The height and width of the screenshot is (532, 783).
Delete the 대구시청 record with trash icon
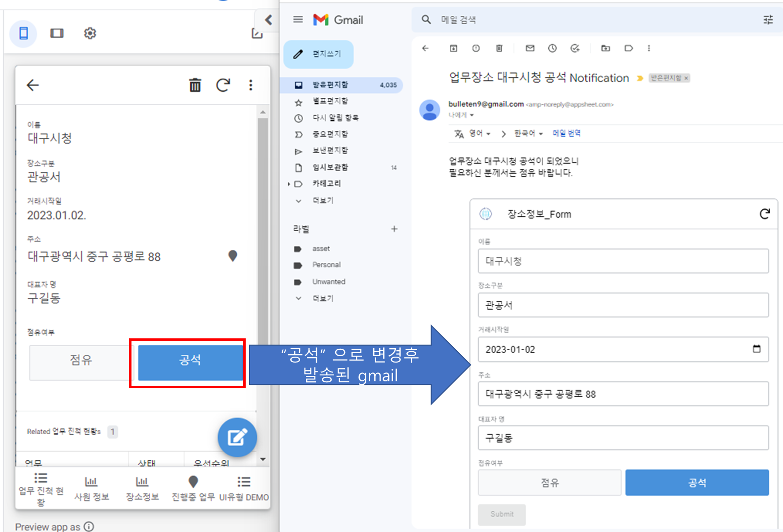[195, 85]
